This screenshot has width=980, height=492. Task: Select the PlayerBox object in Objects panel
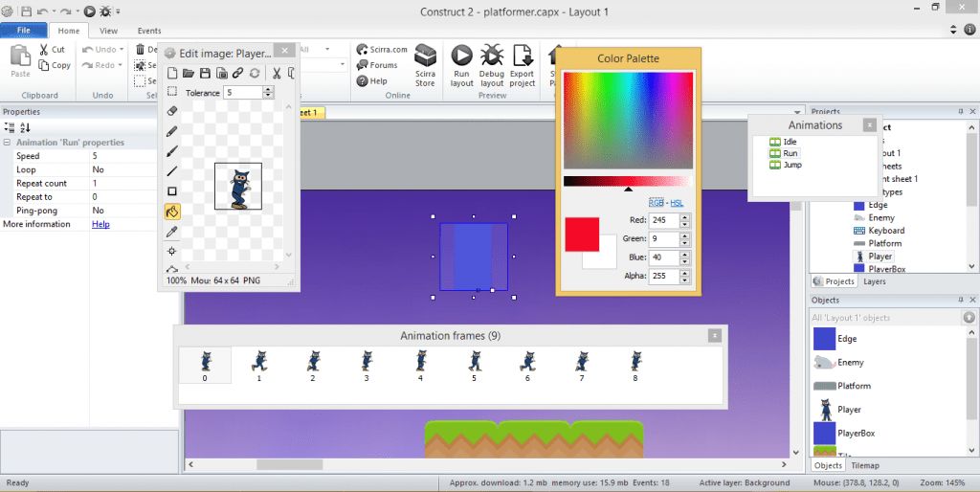click(x=844, y=433)
